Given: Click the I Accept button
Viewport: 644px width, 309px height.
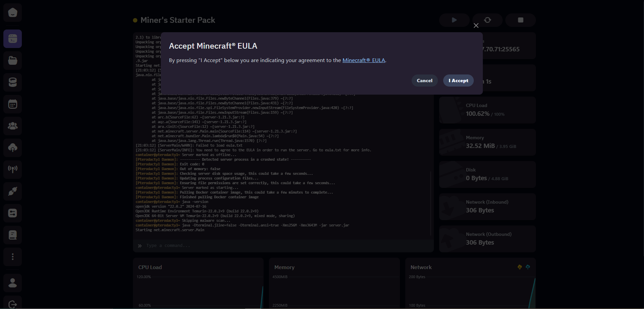Looking at the screenshot, I should (458, 81).
